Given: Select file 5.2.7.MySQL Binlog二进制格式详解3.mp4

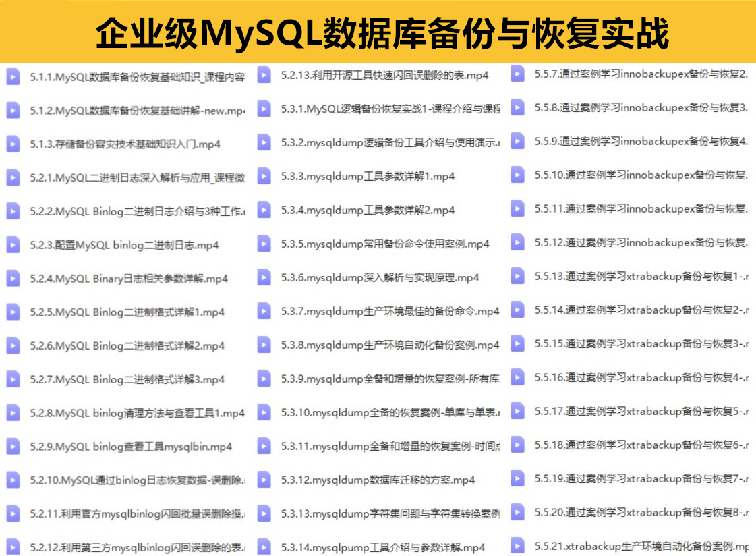Looking at the screenshot, I should pyautogui.click(x=127, y=379).
